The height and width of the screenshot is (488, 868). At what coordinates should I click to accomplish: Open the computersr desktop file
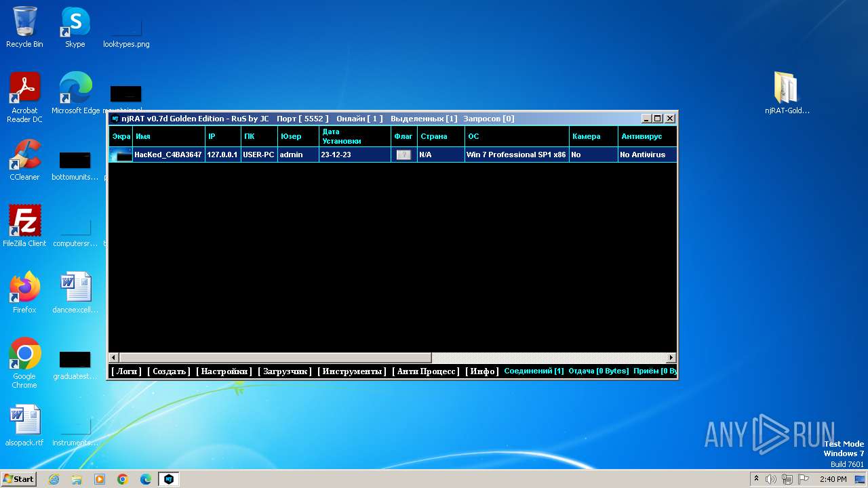click(x=75, y=232)
